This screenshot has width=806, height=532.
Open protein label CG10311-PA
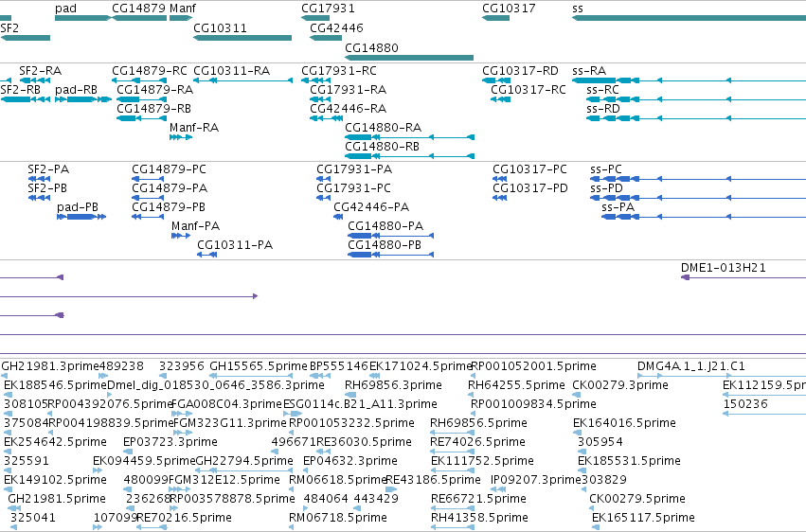tap(235, 245)
